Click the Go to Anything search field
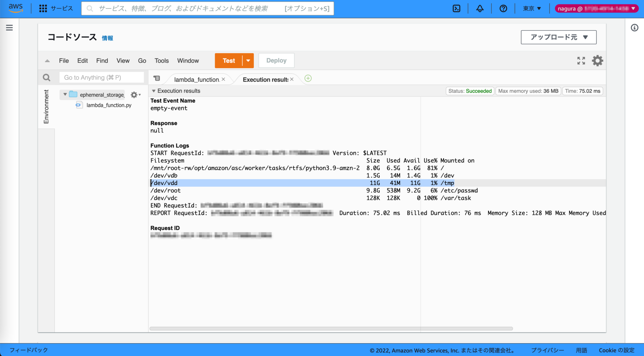The height and width of the screenshot is (356, 644). point(101,77)
